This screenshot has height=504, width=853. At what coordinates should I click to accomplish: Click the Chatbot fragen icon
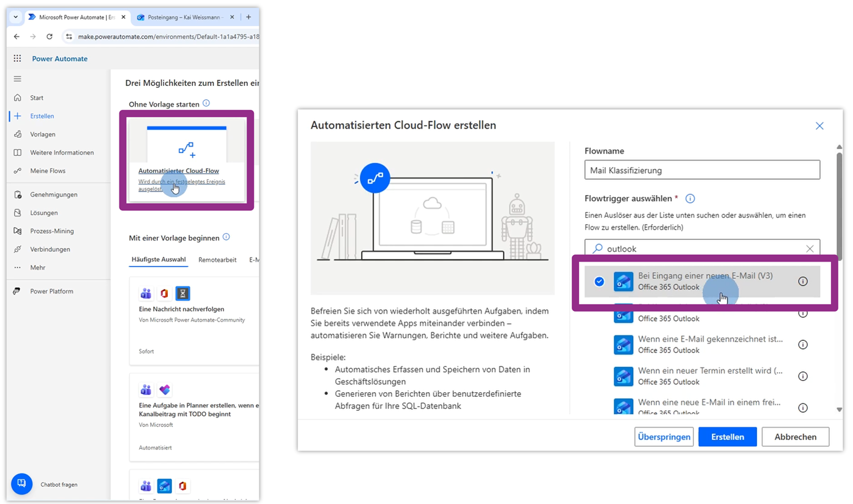21,484
